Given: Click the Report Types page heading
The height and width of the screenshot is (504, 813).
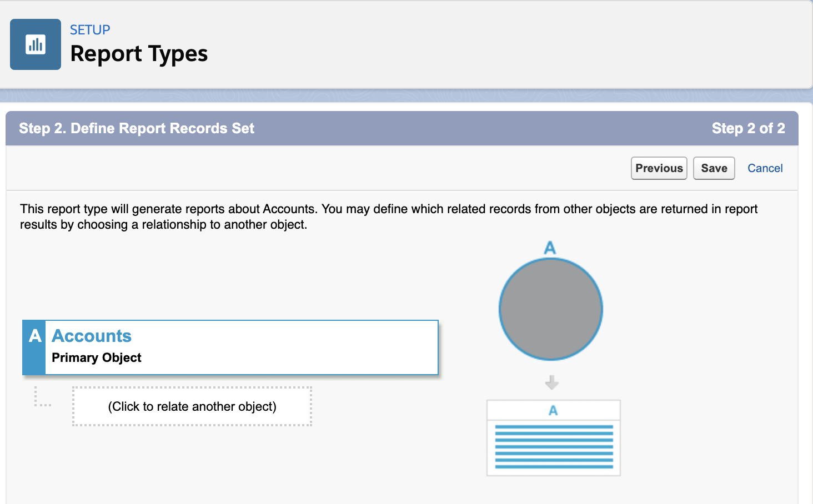Looking at the screenshot, I should pyautogui.click(x=139, y=54).
